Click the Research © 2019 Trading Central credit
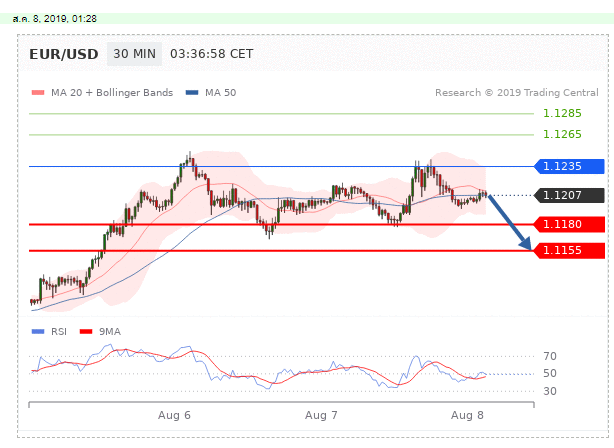Image resolution: width=614 pixels, height=448 pixels. pos(516,93)
